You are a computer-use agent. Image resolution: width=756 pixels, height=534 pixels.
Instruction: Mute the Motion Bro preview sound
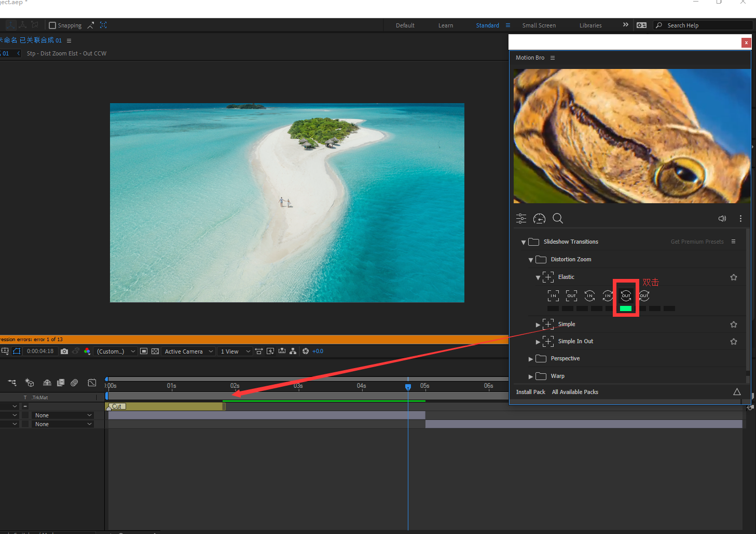pyautogui.click(x=722, y=218)
